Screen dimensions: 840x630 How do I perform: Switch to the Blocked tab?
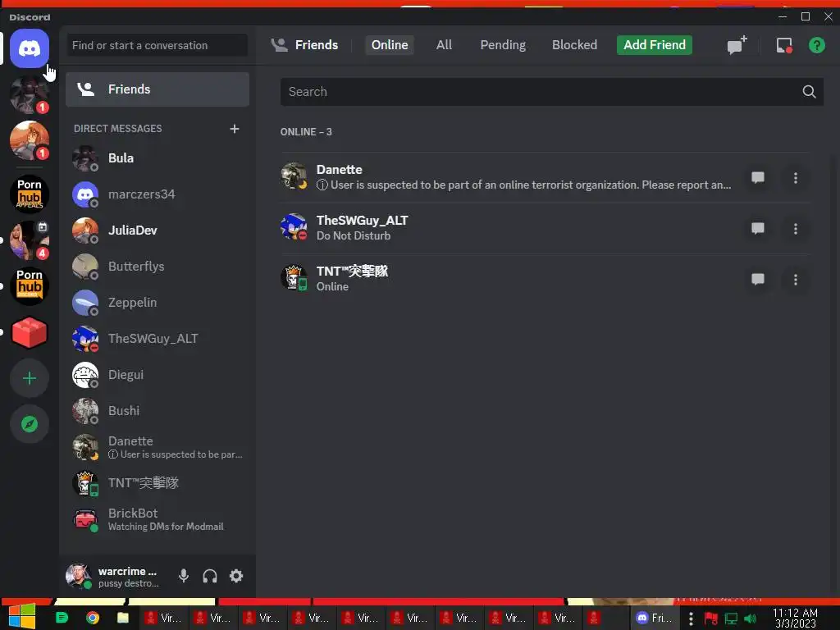(574, 45)
